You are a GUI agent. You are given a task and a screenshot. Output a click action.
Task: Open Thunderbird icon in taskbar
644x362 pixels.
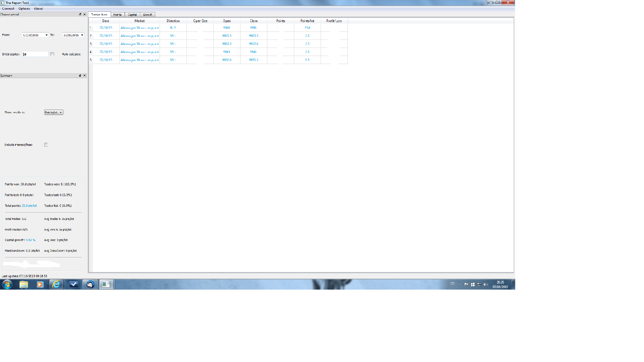[x=90, y=284]
